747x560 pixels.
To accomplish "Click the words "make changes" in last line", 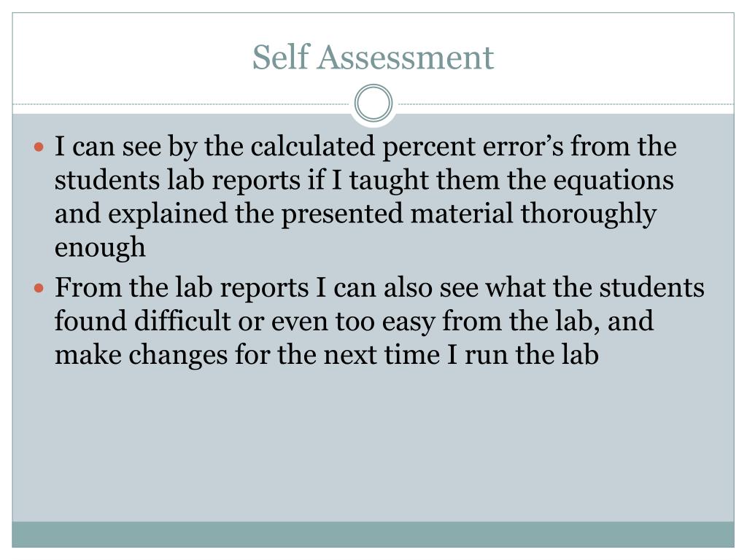I will click(x=141, y=356).
